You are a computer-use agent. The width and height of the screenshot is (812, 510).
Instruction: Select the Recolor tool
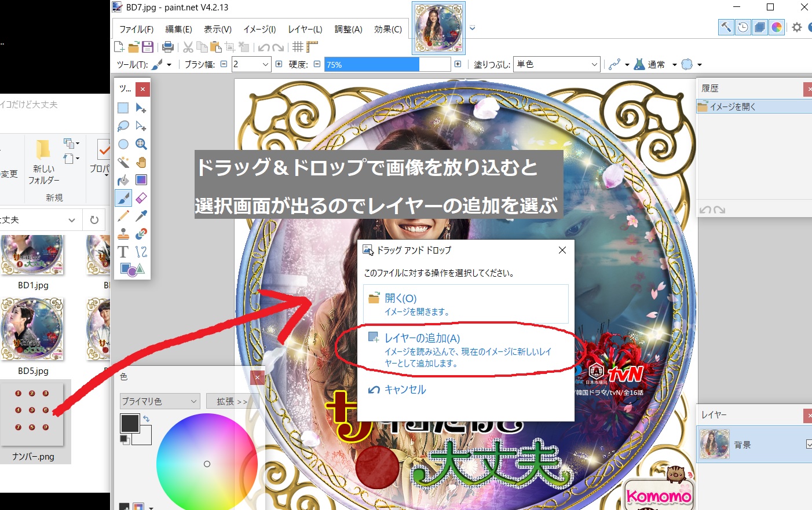141,234
